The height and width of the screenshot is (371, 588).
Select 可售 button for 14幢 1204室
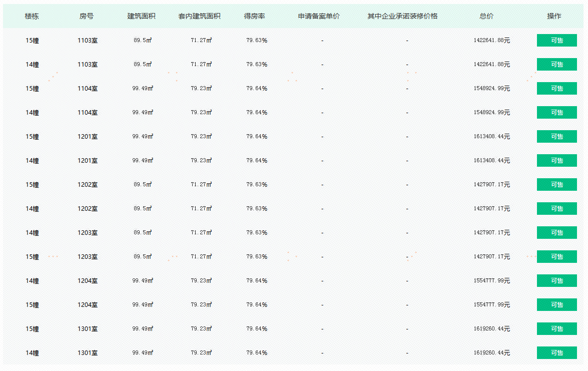(556, 280)
